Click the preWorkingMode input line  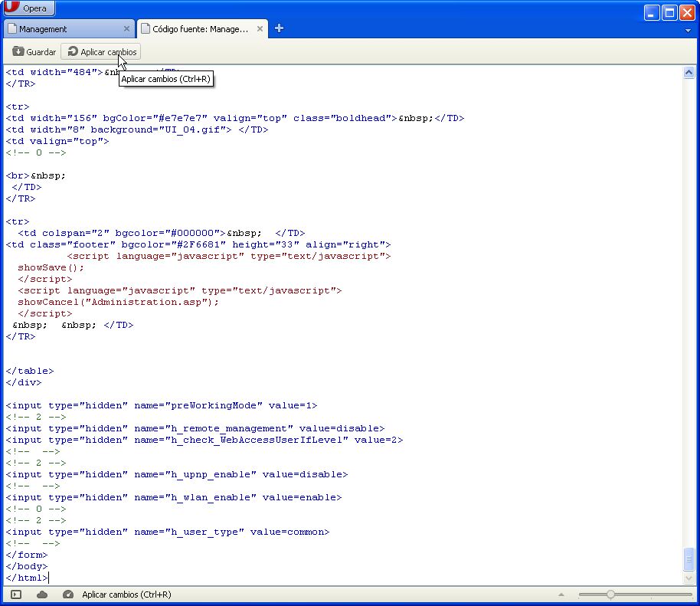162,405
